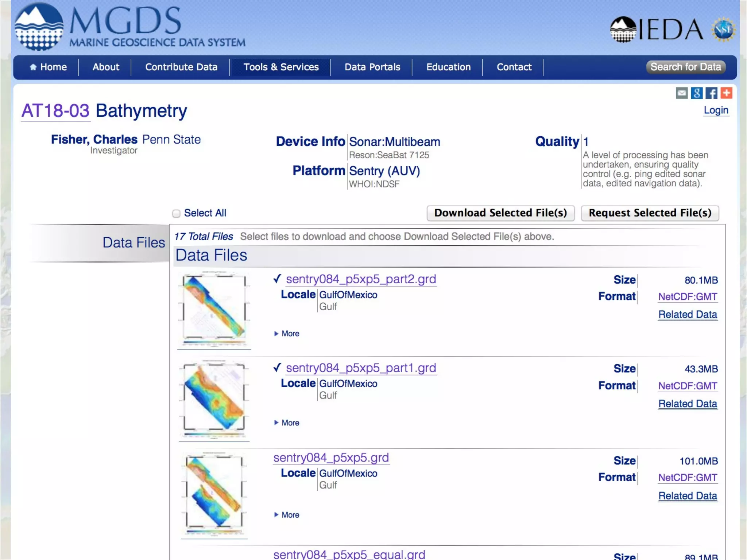Viewport: 747px width, 560px height.
Task: Open thumbnail of sentry084_p5xp5.grd
Action: point(214,495)
